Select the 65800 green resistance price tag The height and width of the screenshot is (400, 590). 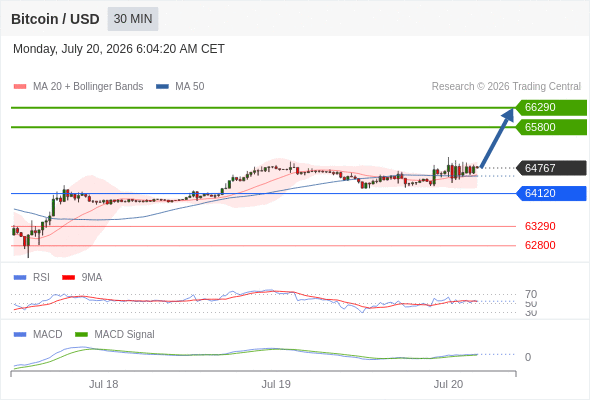click(x=551, y=127)
